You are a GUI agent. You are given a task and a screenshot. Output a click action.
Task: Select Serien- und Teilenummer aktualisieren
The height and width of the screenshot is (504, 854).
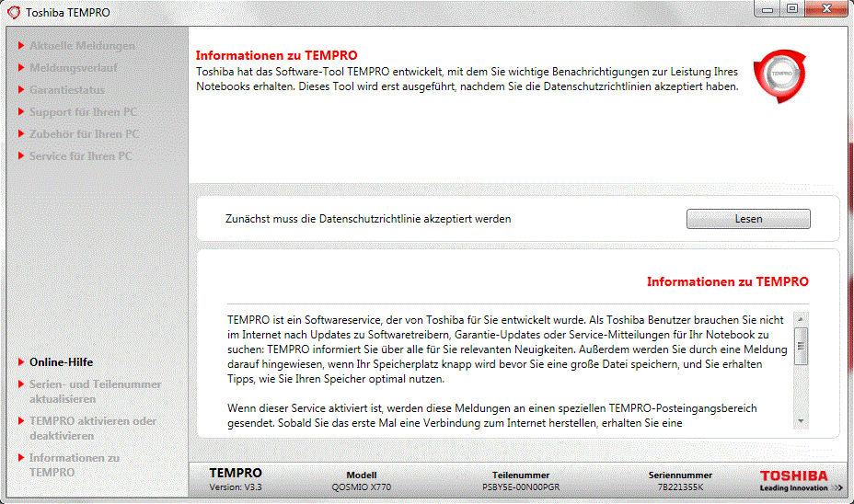point(96,391)
